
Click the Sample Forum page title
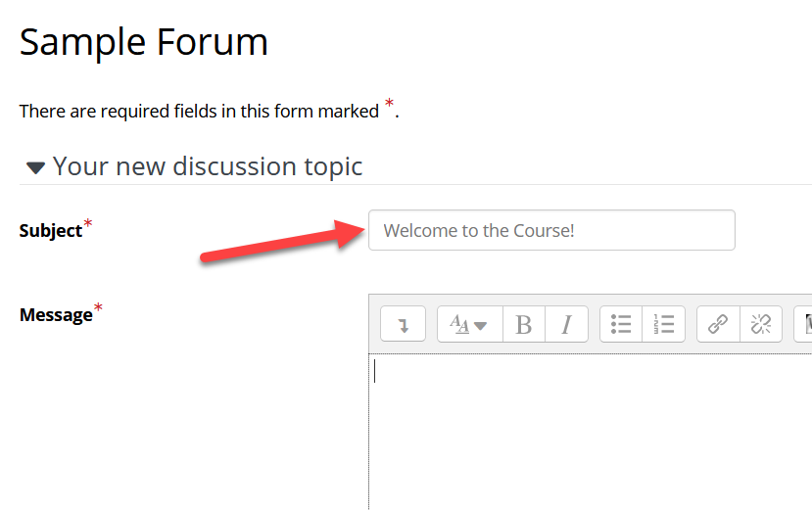[x=144, y=42]
